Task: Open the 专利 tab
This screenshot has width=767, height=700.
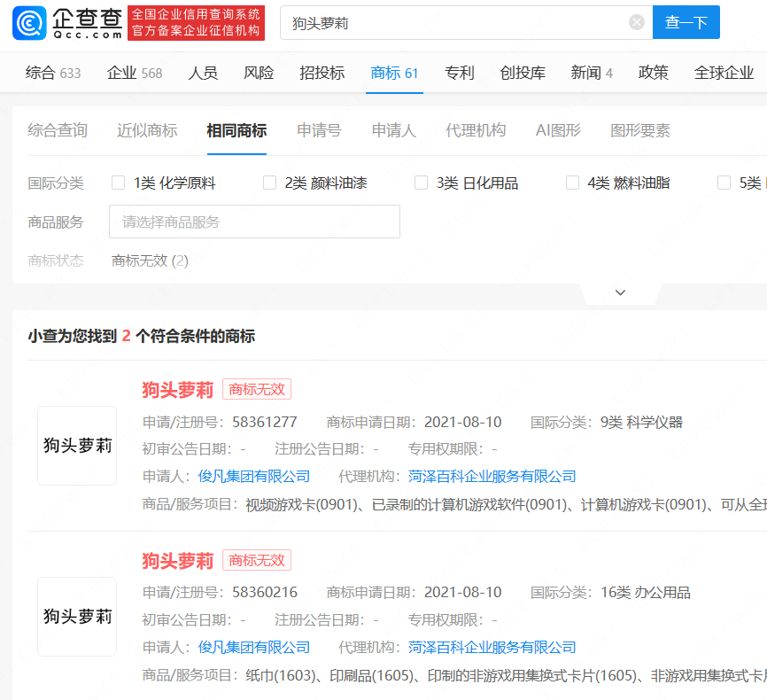Action: (x=460, y=73)
